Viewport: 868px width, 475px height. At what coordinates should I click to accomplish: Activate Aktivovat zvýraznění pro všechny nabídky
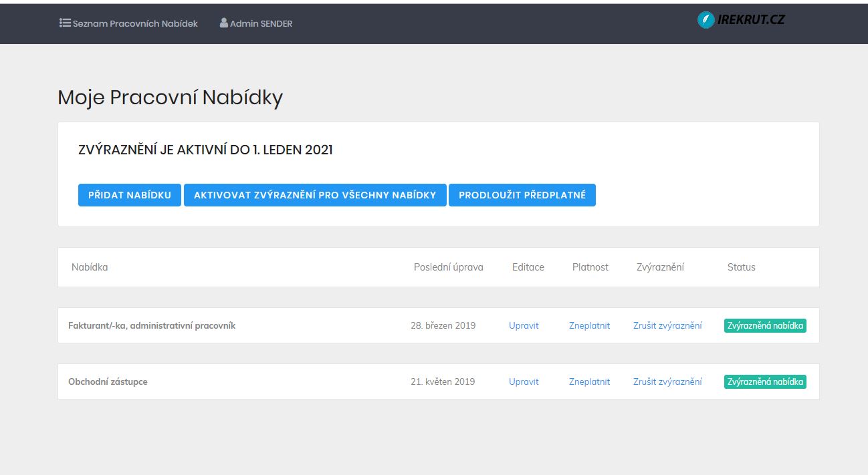pos(315,195)
